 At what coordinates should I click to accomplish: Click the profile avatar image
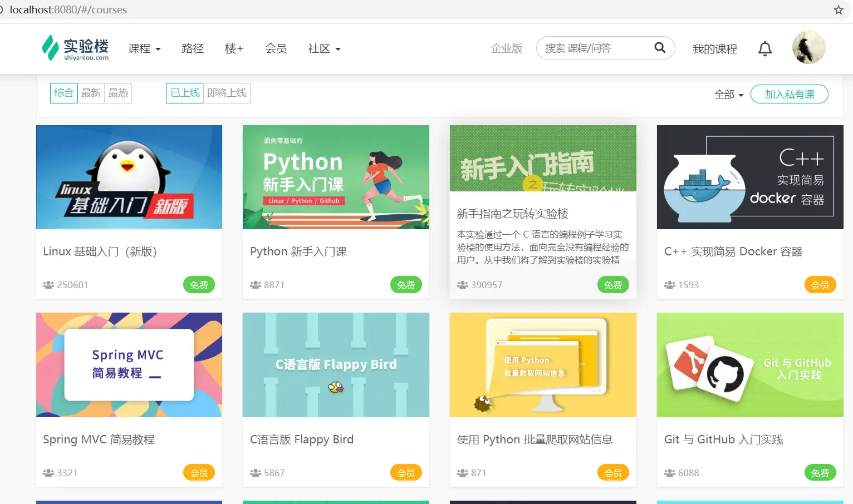[808, 48]
